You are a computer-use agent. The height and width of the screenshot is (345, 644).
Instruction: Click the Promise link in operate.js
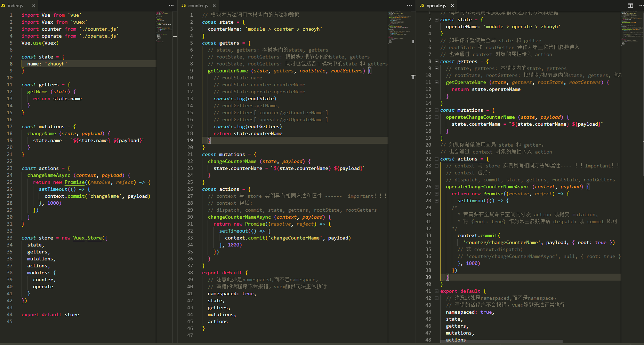pyautogui.click(x=493, y=194)
